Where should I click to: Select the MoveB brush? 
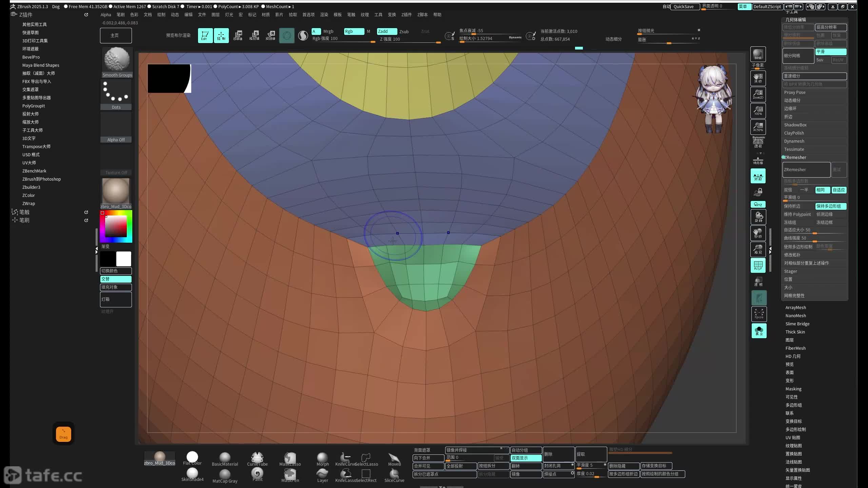tap(394, 459)
